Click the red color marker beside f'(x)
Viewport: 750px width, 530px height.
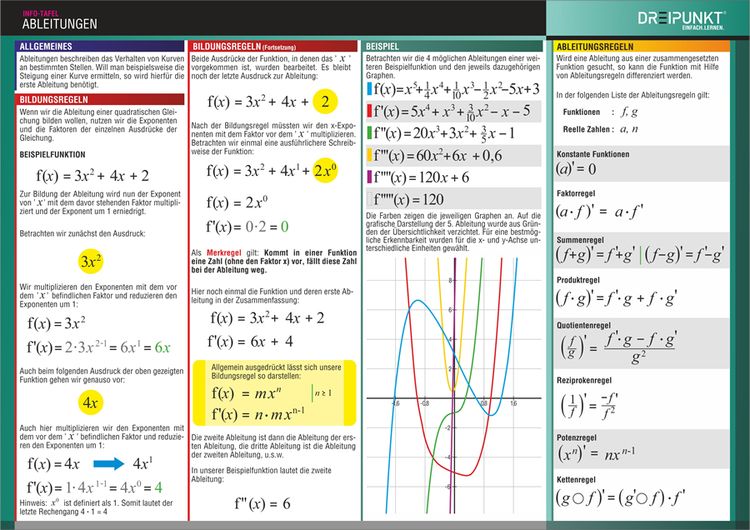click(369, 110)
